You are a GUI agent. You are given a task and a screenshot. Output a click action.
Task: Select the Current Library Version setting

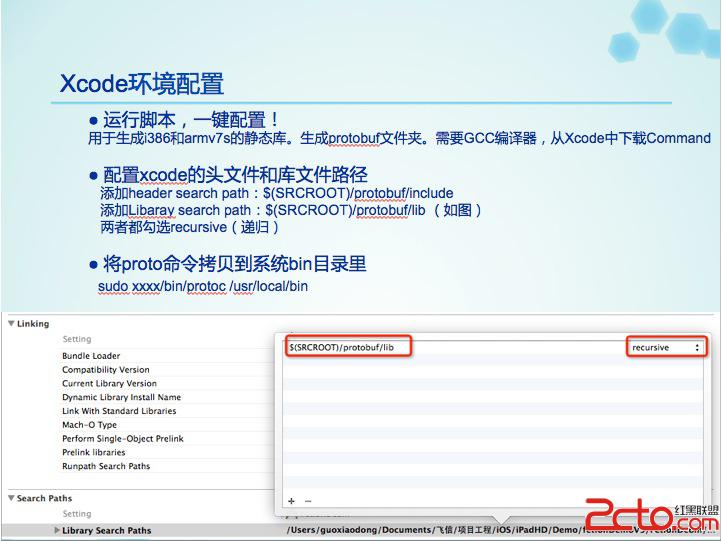(110, 383)
